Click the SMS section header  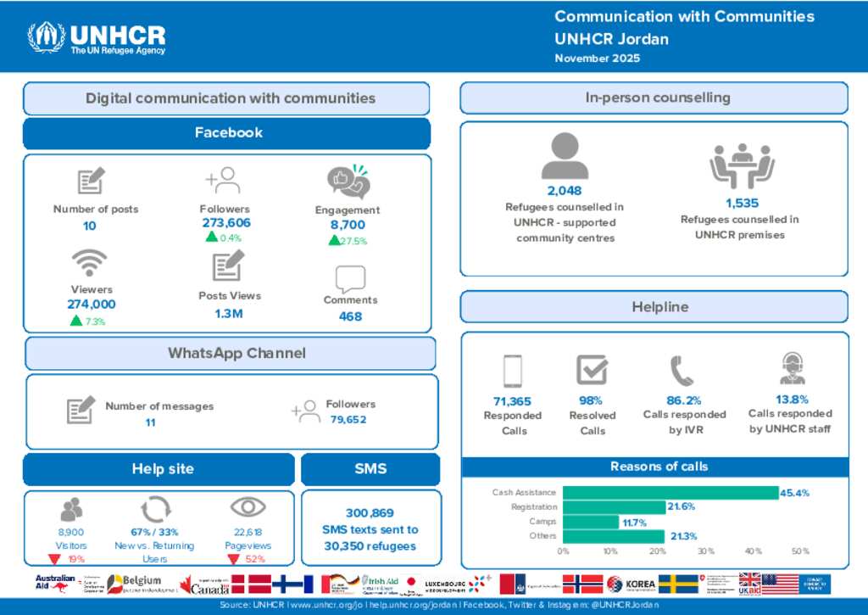[370, 469]
